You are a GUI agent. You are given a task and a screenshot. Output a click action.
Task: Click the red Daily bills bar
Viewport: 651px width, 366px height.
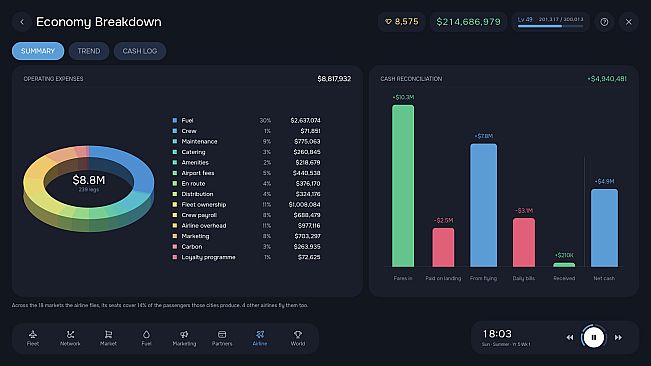[x=524, y=242]
